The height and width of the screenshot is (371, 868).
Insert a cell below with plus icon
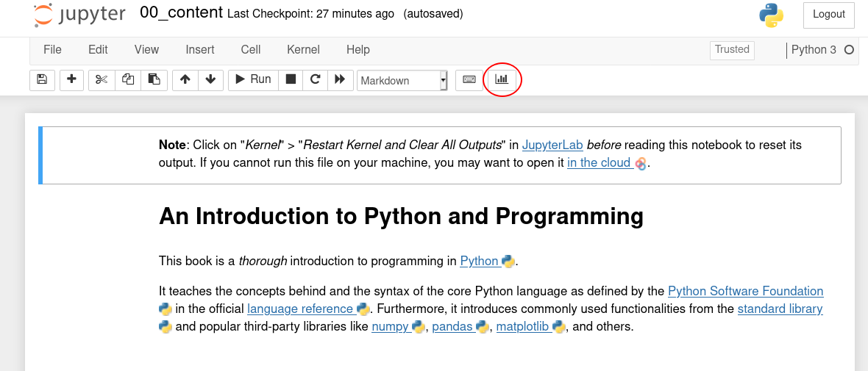coord(71,79)
